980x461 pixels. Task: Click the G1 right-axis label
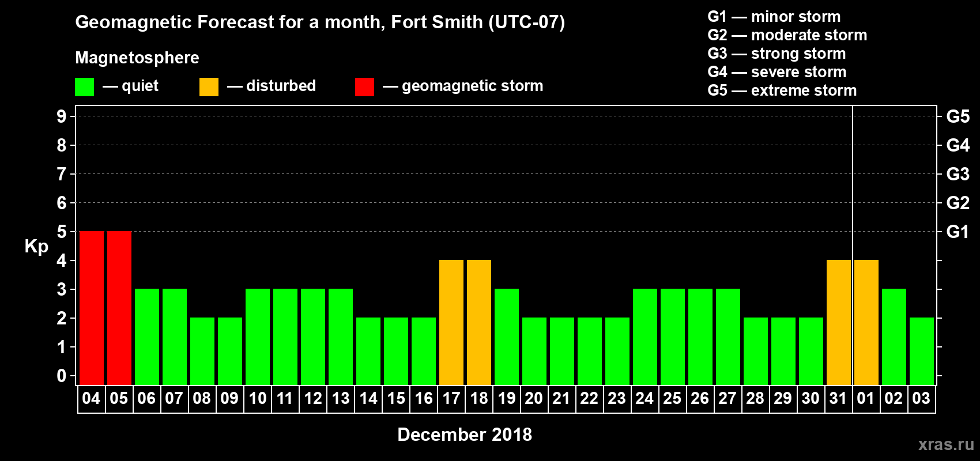point(958,232)
